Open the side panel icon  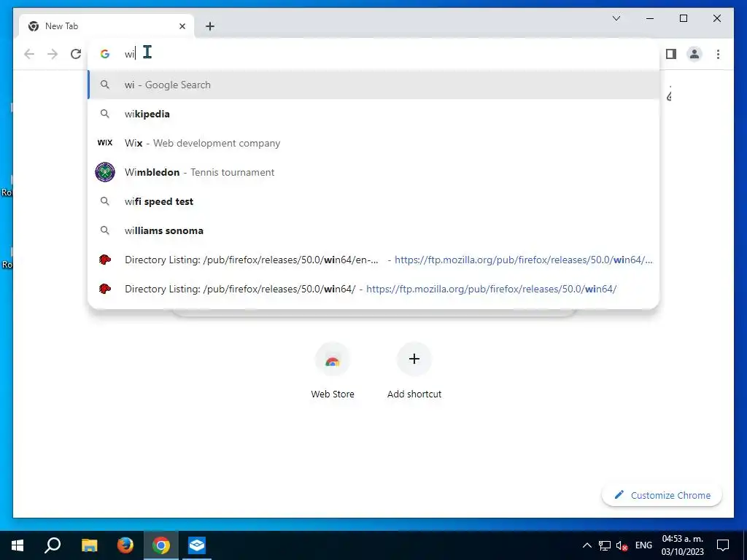[x=671, y=54]
